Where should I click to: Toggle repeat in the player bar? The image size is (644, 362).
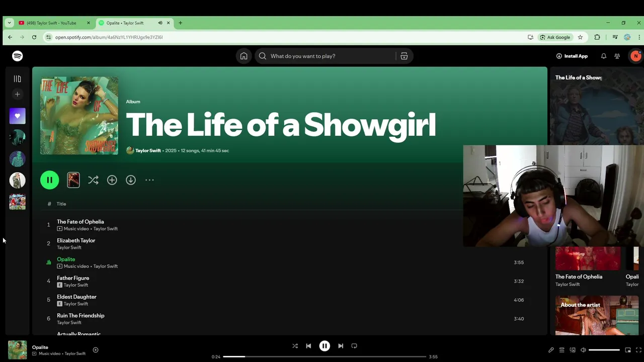point(354,346)
